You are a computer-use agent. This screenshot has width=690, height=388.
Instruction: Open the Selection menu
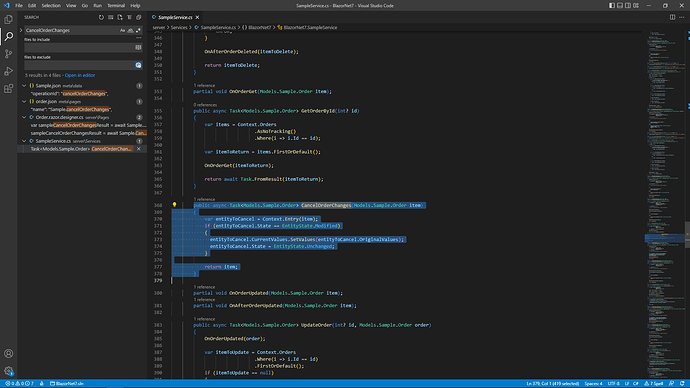(51, 6)
